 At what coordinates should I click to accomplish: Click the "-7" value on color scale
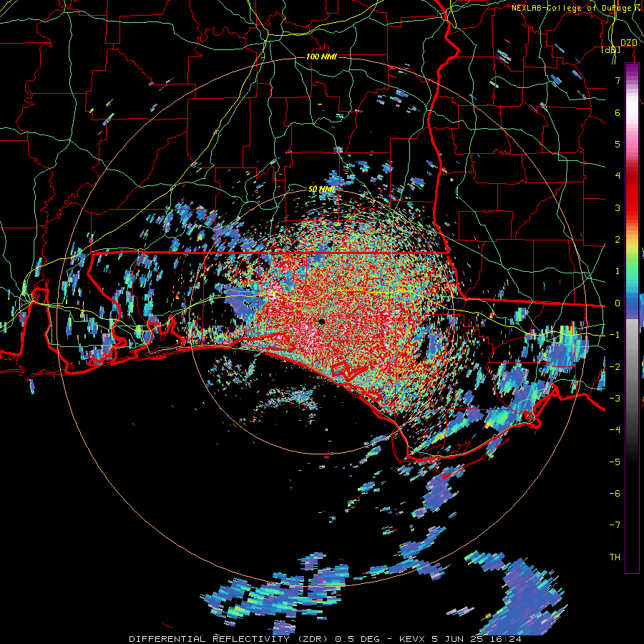615,525
